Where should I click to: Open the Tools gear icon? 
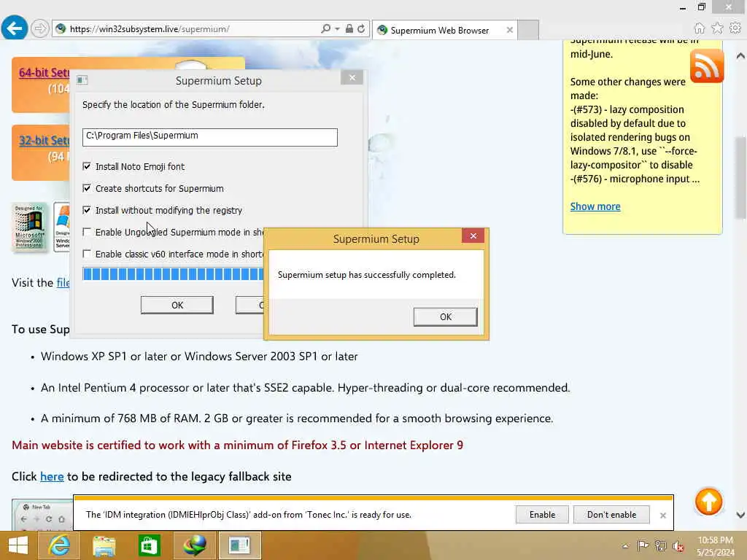pos(735,28)
